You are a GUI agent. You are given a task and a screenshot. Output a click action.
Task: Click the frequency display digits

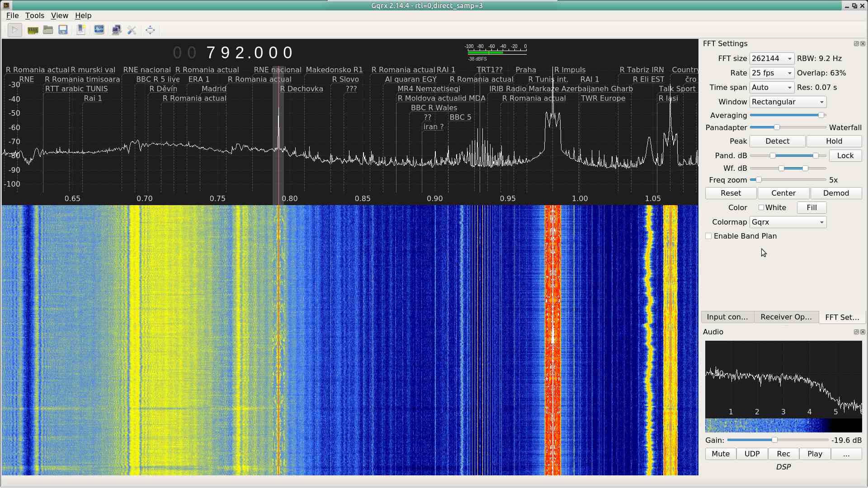coord(250,53)
